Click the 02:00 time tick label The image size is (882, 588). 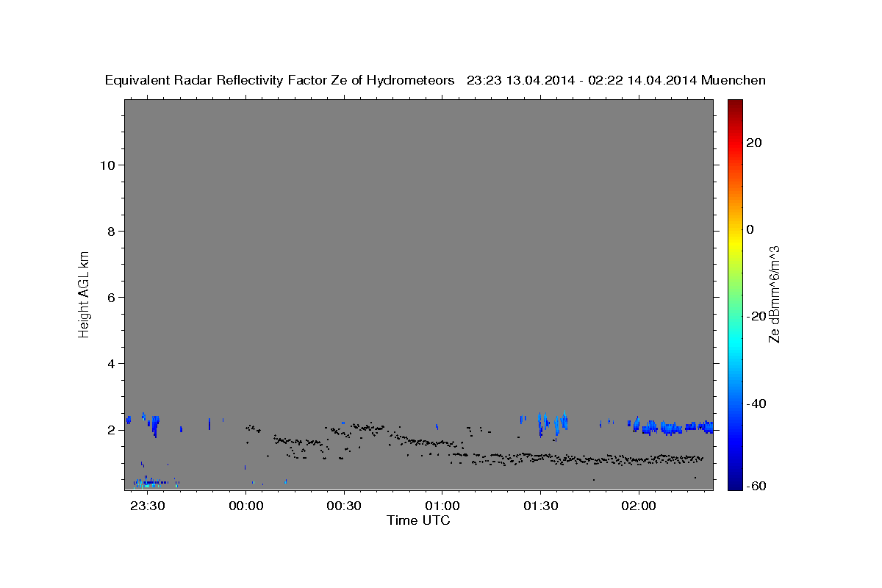tap(639, 506)
